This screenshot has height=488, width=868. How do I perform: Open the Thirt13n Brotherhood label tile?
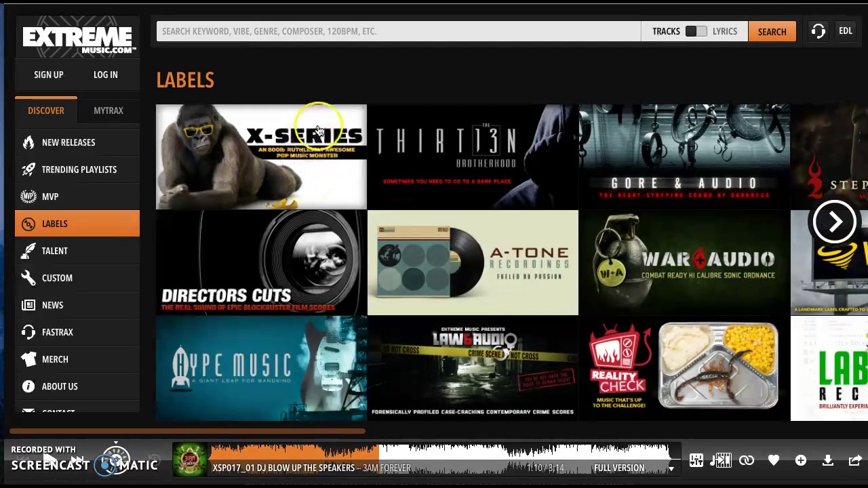pyautogui.click(x=473, y=157)
